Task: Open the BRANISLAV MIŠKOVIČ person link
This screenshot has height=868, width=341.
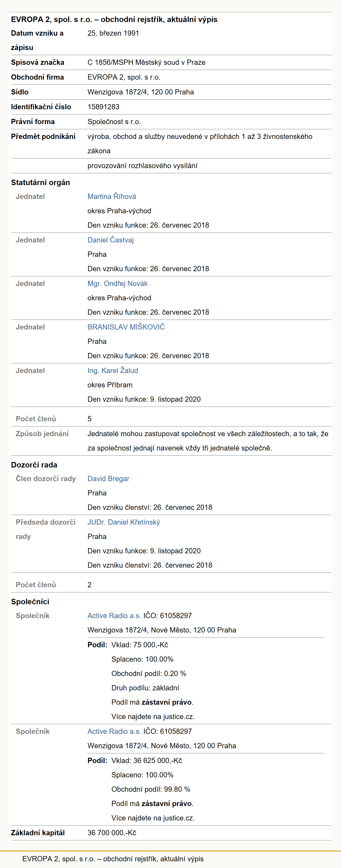Action: pos(126,327)
